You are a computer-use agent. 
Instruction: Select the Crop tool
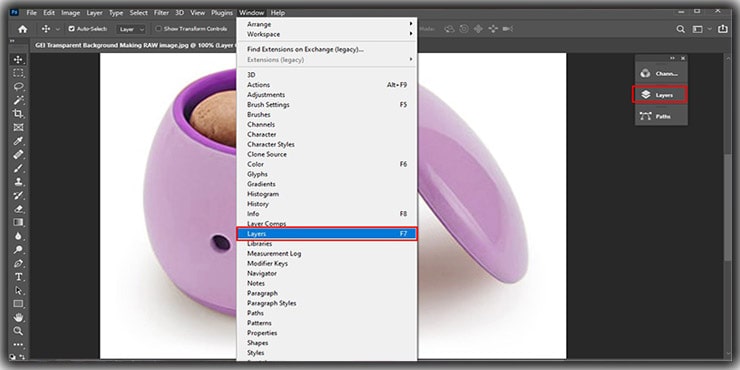[x=18, y=114]
